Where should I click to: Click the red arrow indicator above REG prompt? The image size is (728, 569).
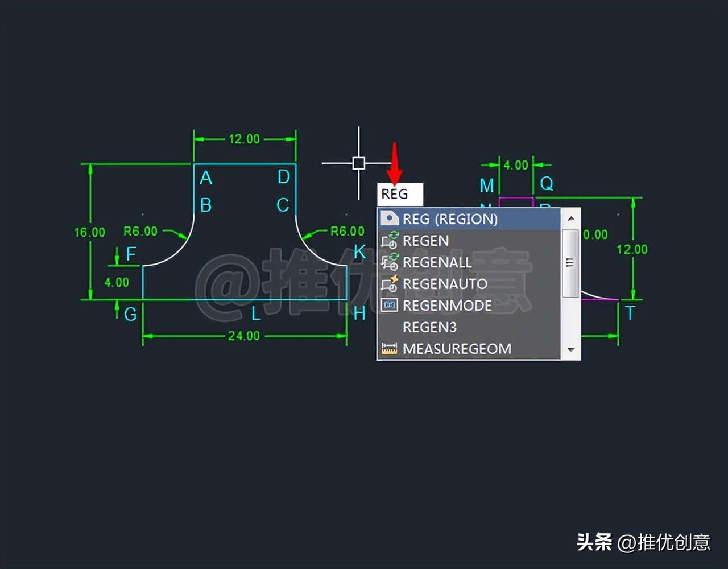coord(396,162)
